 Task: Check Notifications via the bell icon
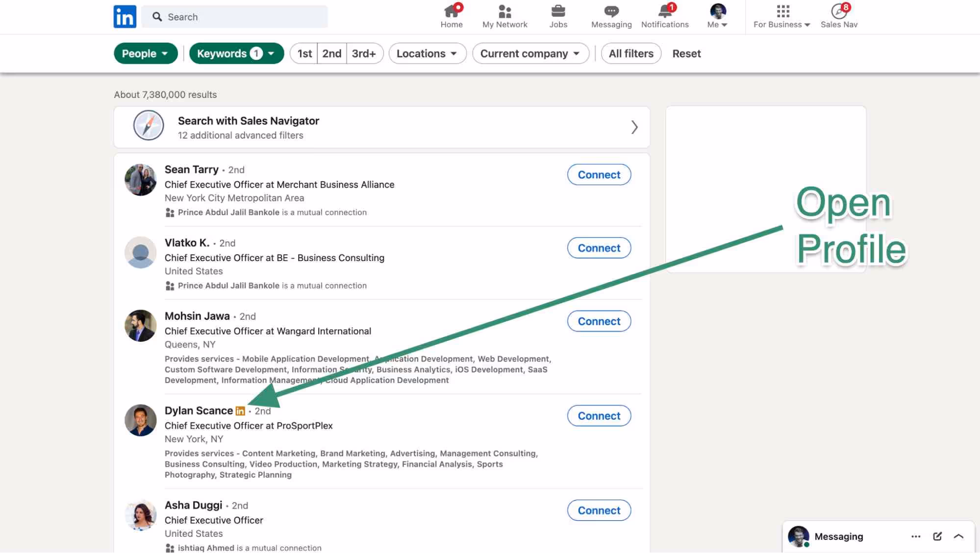pyautogui.click(x=664, y=12)
